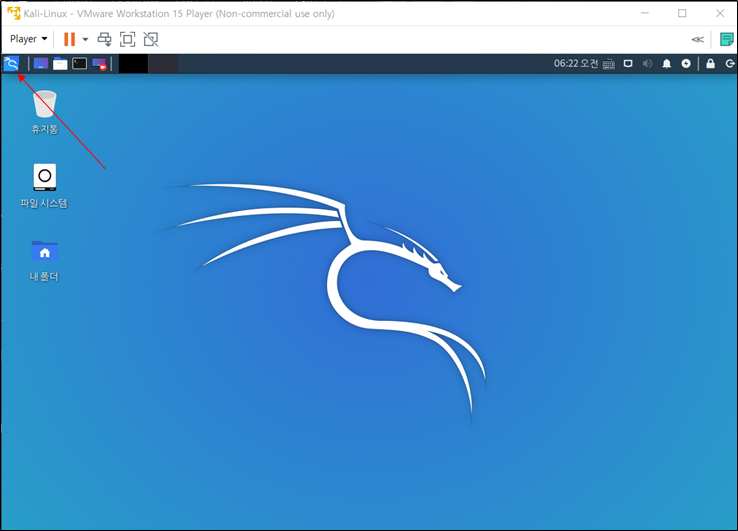The height and width of the screenshot is (531, 738).
Task: Open the screen recorder launcher in panel
Action: click(x=99, y=64)
